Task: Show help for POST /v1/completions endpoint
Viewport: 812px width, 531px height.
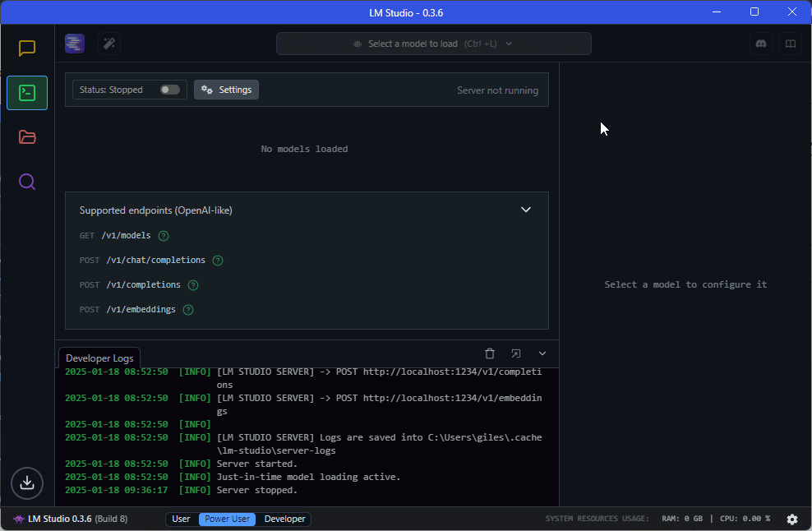Action: click(x=192, y=285)
